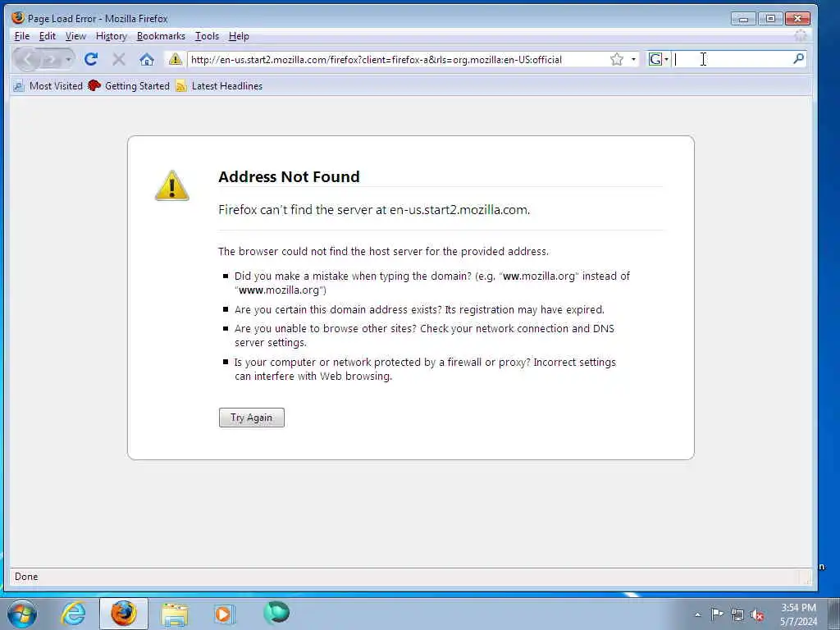The height and width of the screenshot is (630, 840).
Task: Click the Stop loading X icon
Action: pyautogui.click(x=119, y=59)
